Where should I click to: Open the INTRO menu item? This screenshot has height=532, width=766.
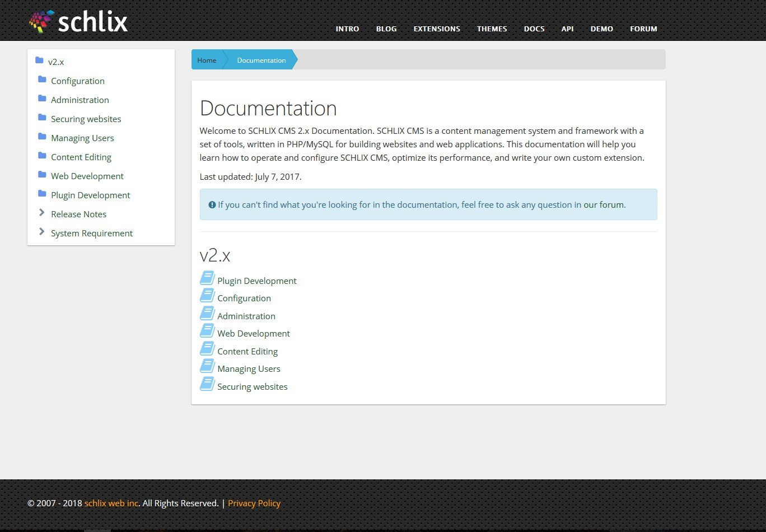click(347, 29)
